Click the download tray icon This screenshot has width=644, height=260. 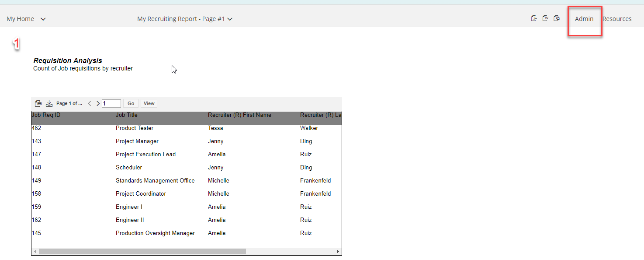point(49,103)
